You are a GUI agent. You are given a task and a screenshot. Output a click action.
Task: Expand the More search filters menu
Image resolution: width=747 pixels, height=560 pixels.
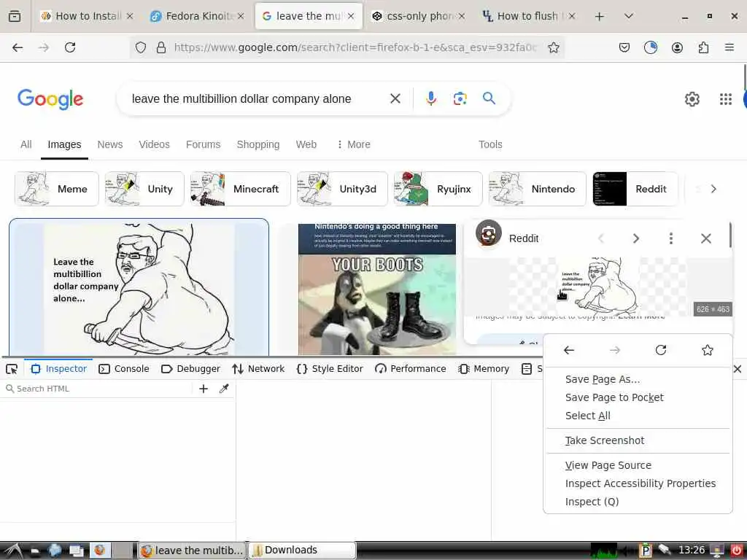(354, 144)
